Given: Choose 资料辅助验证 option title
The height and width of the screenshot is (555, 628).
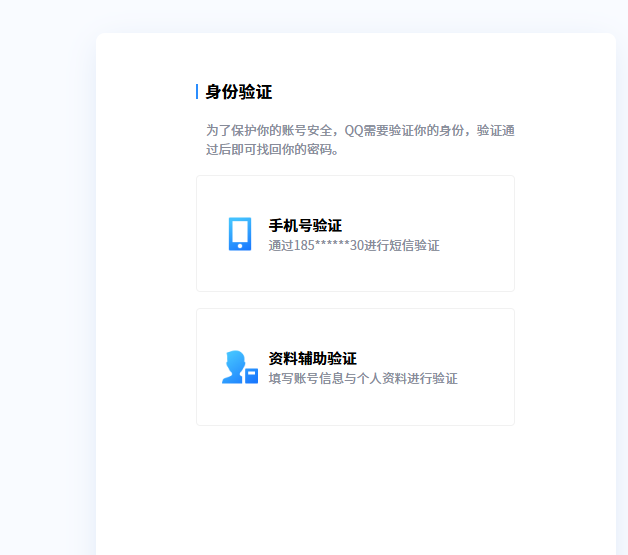Looking at the screenshot, I should (312, 358).
